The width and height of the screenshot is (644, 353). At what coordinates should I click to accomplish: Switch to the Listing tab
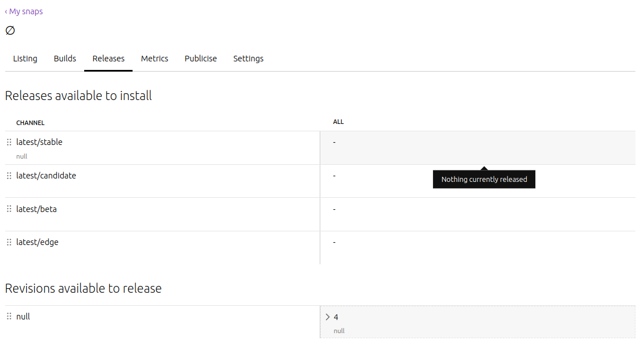tap(25, 58)
